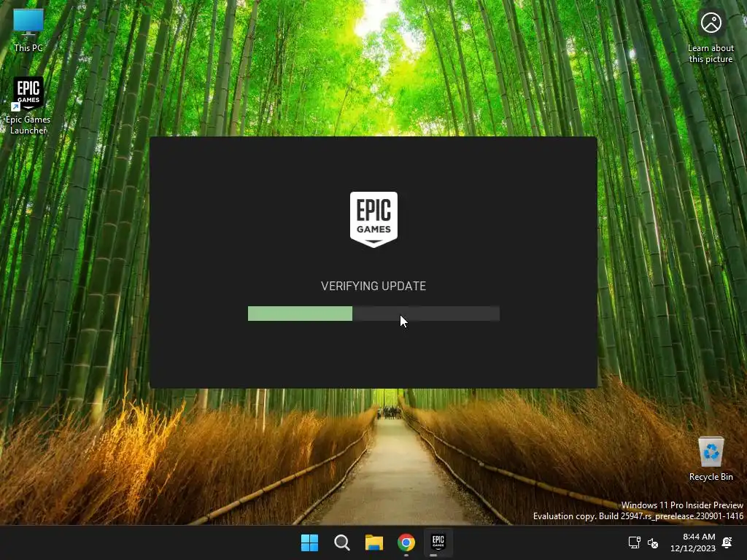The width and height of the screenshot is (747, 560).
Task: Click the Verifying Update progress bar
Action: [x=373, y=314]
